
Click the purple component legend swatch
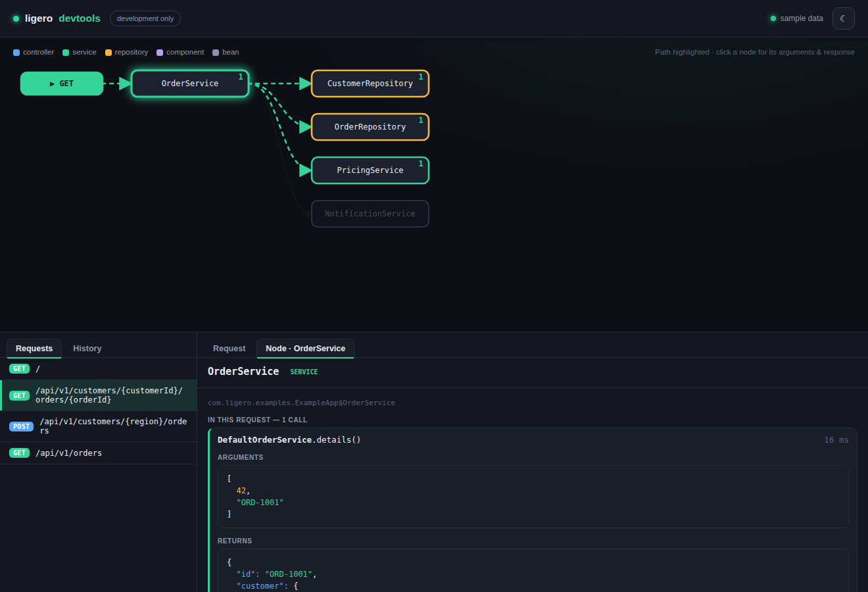coord(160,53)
